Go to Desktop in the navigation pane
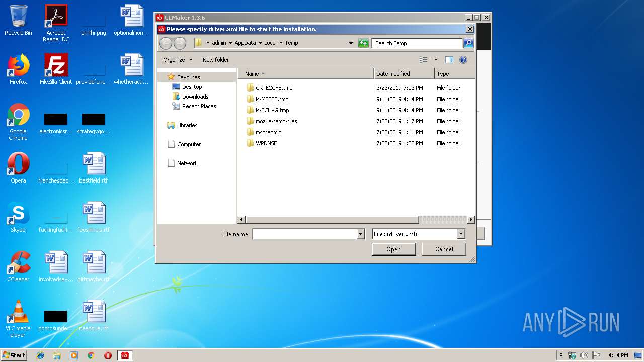Viewport: 644px width, 362px height. (187, 87)
